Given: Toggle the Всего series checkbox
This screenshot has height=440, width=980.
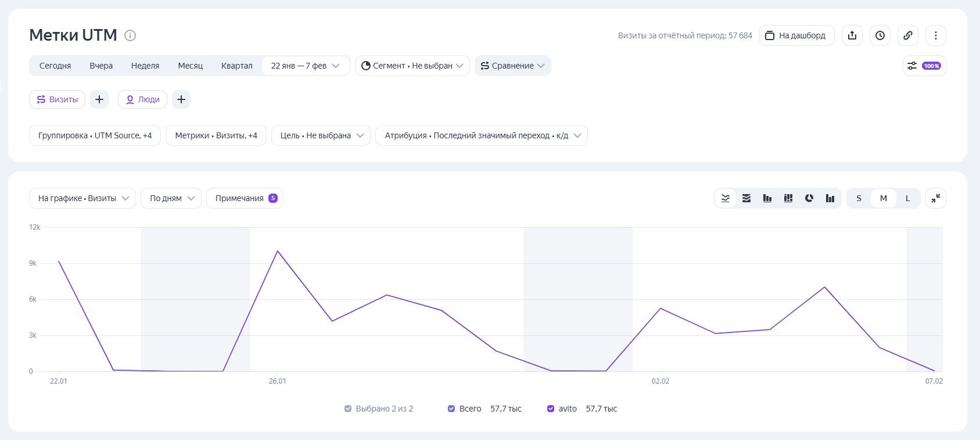Looking at the screenshot, I should tap(451, 409).
